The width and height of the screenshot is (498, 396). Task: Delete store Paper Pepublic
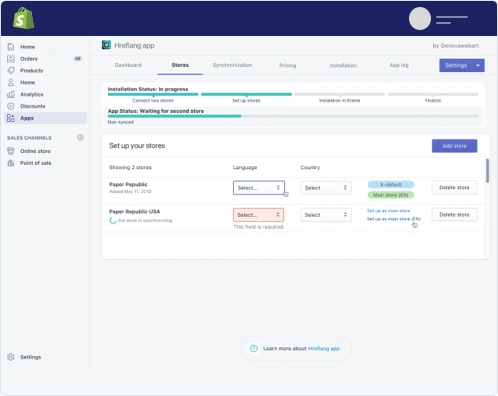point(454,188)
